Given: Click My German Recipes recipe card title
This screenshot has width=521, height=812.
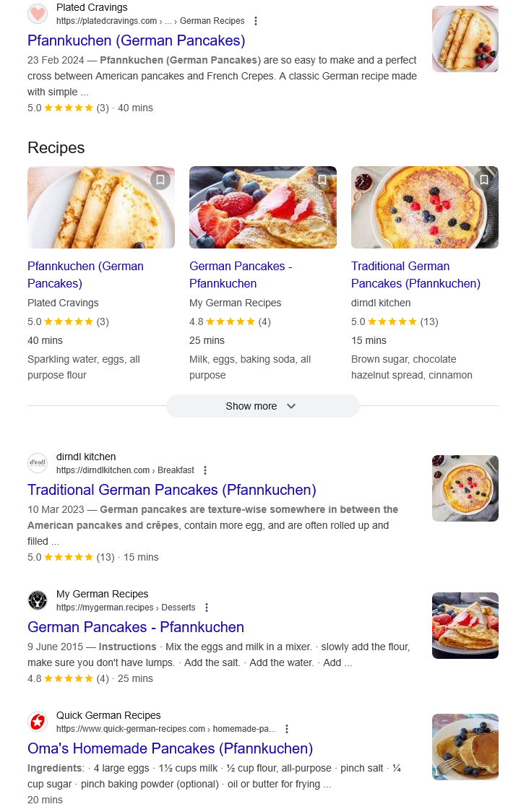Looking at the screenshot, I should [x=241, y=275].
